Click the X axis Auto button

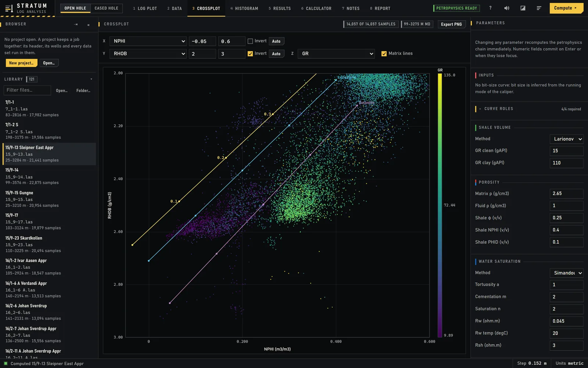point(276,41)
